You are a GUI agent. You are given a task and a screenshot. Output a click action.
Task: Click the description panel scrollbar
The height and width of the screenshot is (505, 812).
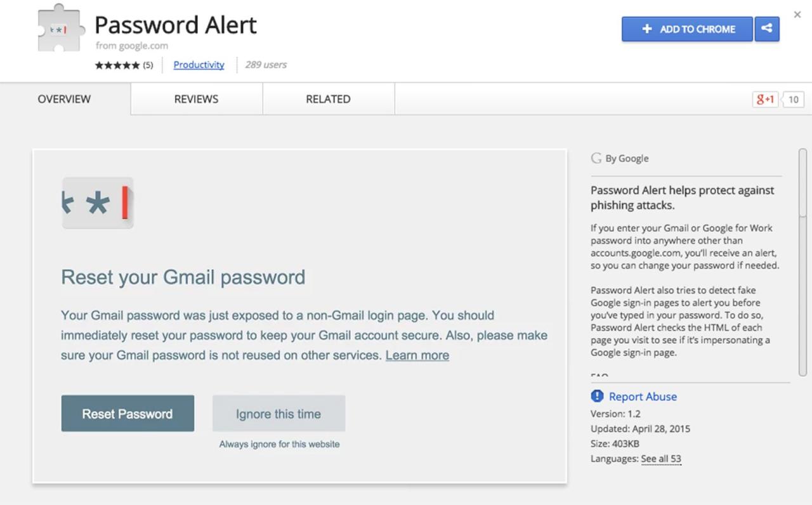[x=802, y=184]
